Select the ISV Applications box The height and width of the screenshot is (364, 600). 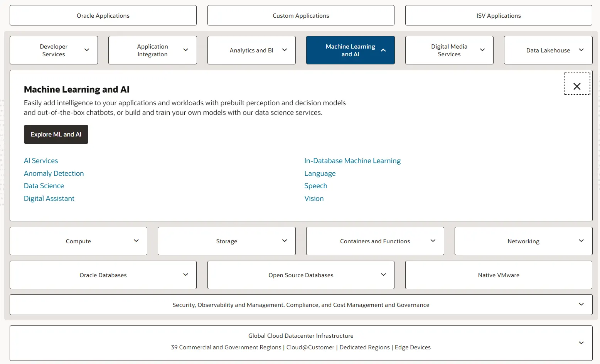(499, 15)
